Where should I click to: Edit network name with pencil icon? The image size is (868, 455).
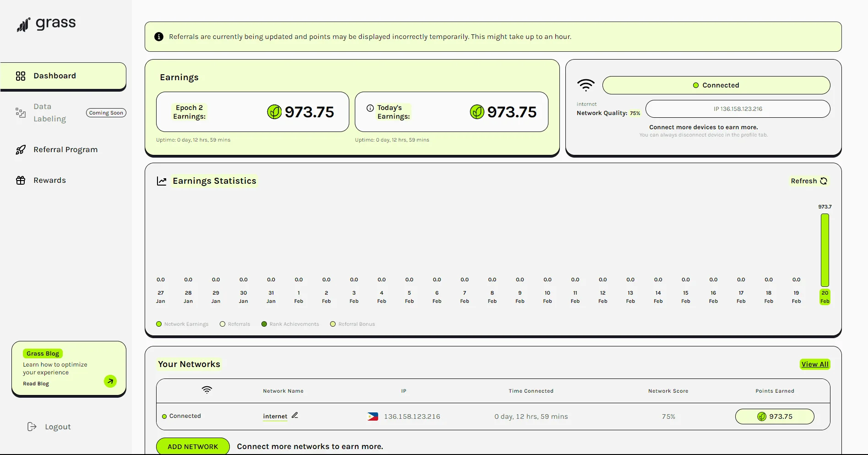[295, 415]
